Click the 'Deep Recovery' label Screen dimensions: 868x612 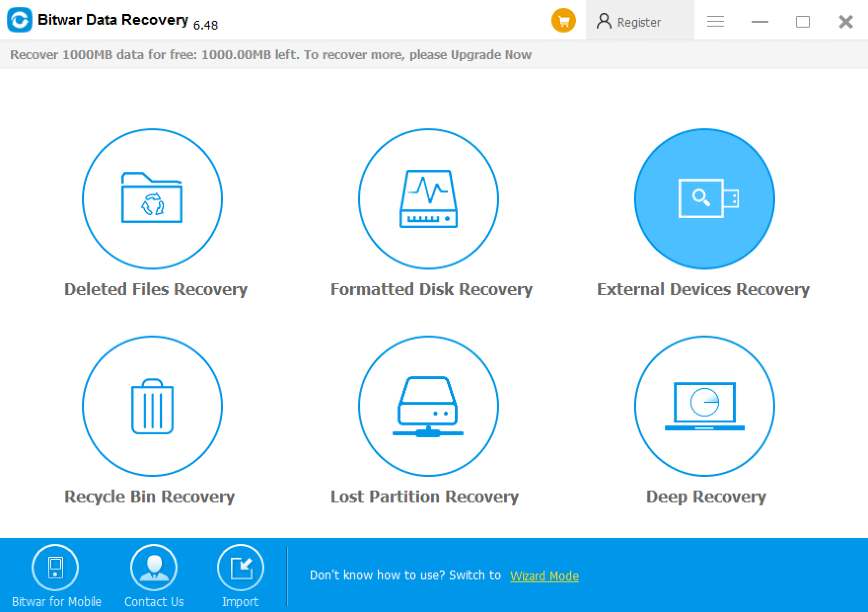pyautogui.click(x=706, y=497)
